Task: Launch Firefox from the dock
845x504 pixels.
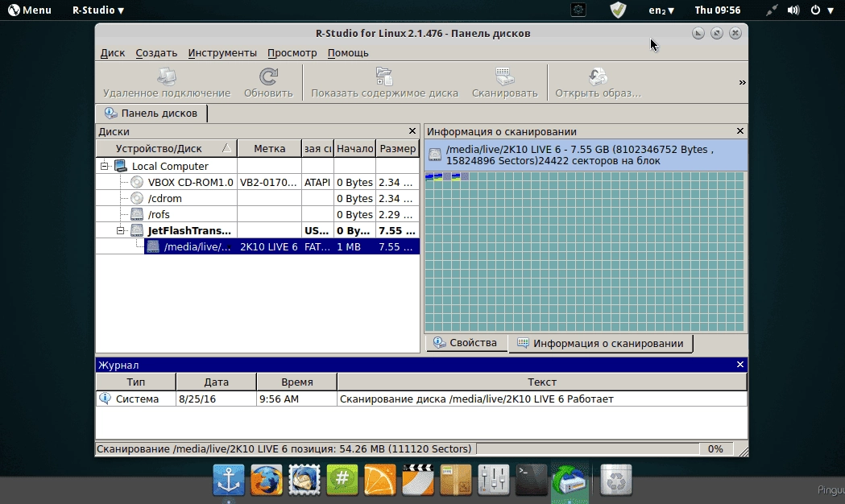Action: [x=266, y=480]
